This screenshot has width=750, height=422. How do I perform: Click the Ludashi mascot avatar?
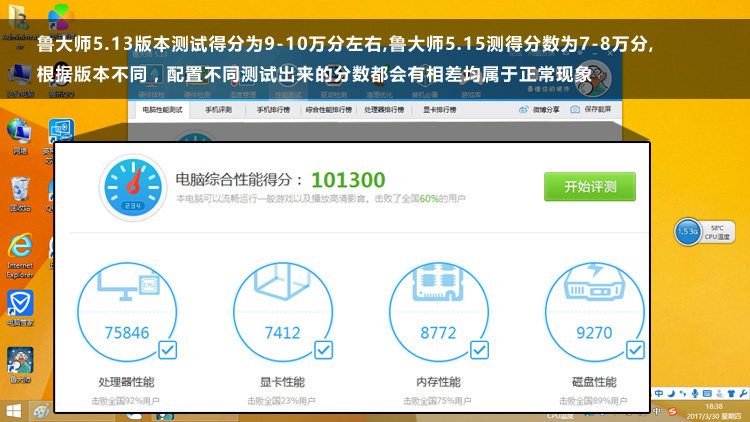(593, 78)
